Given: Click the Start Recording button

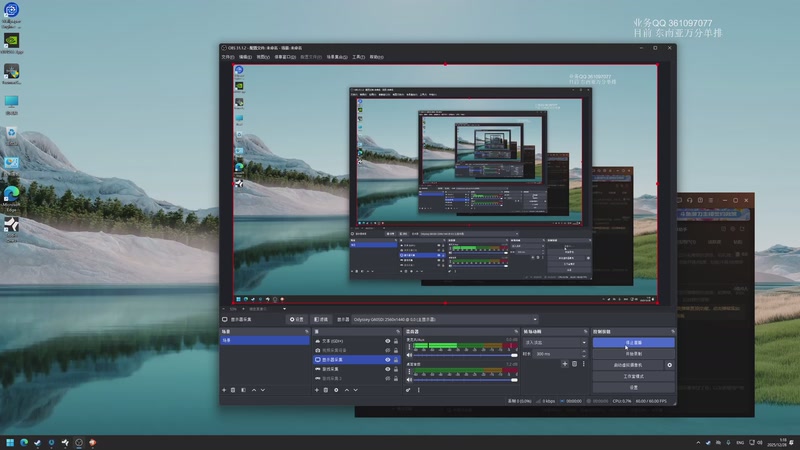Looking at the screenshot, I should [x=633, y=354].
